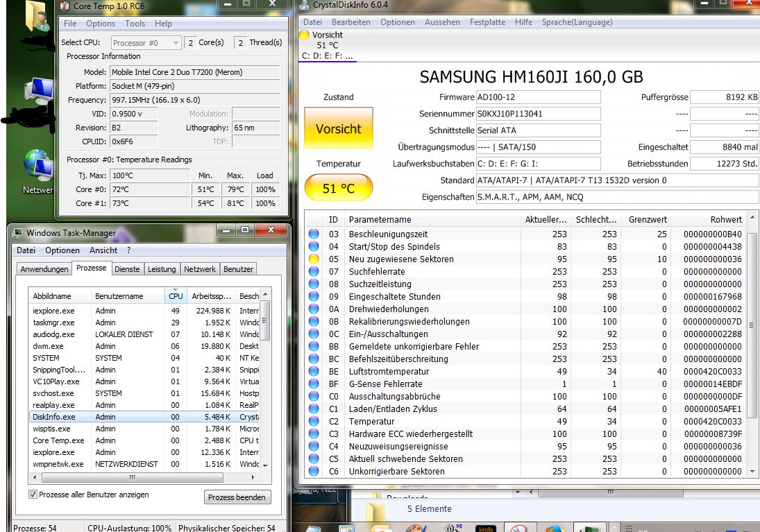Open Core Temp File menu

(70, 24)
